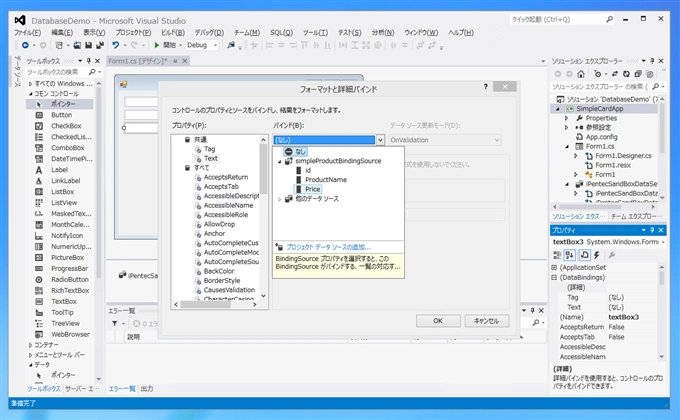
Task: Select Form1.Designer.cs in Solution Explorer
Action: click(623, 156)
